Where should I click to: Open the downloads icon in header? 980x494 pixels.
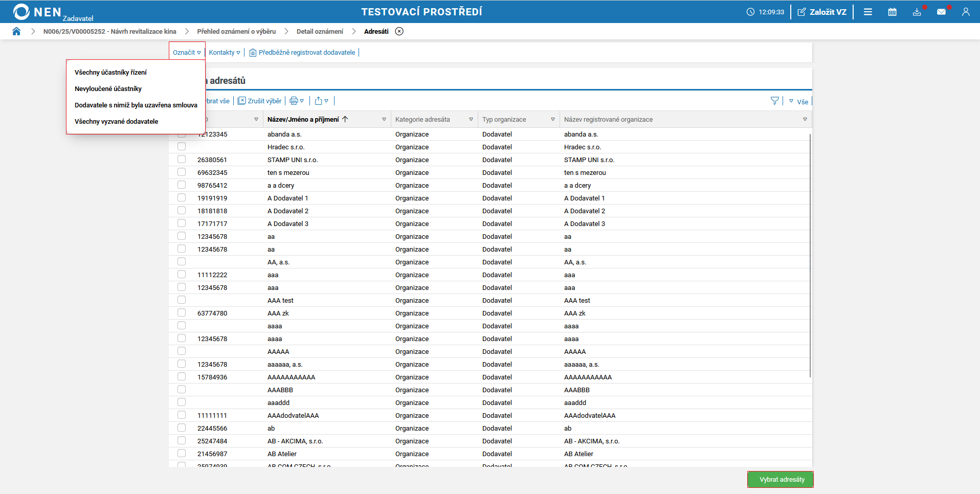tap(917, 12)
